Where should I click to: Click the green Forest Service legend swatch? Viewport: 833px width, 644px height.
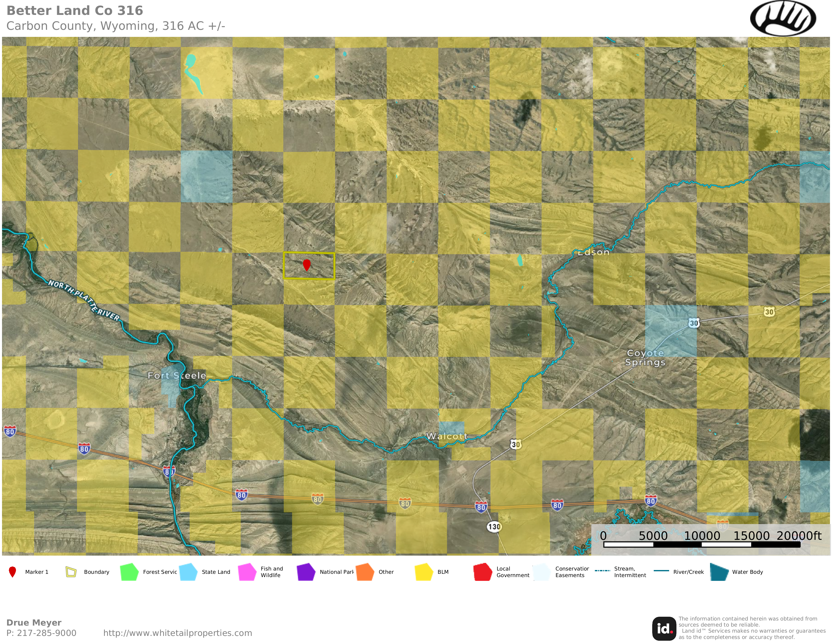[x=129, y=572]
